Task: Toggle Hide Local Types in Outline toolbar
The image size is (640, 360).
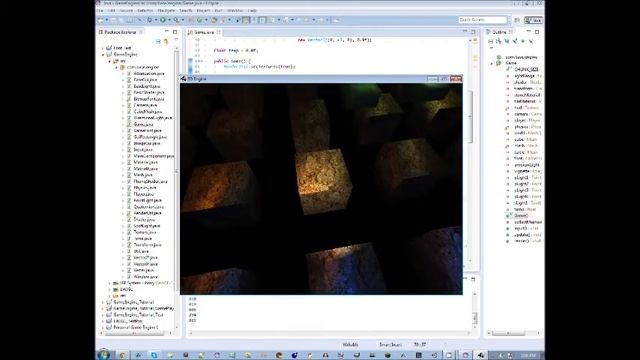Action: 531,41
